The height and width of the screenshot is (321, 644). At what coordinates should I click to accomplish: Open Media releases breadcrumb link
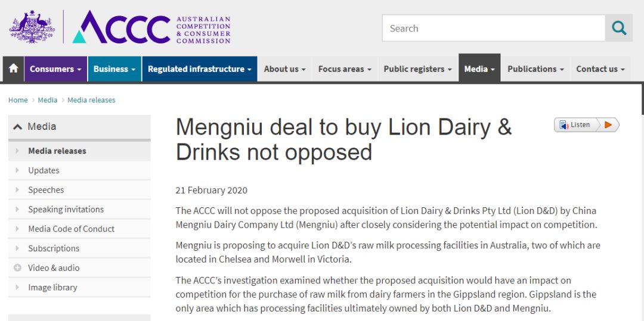[91, 100]
